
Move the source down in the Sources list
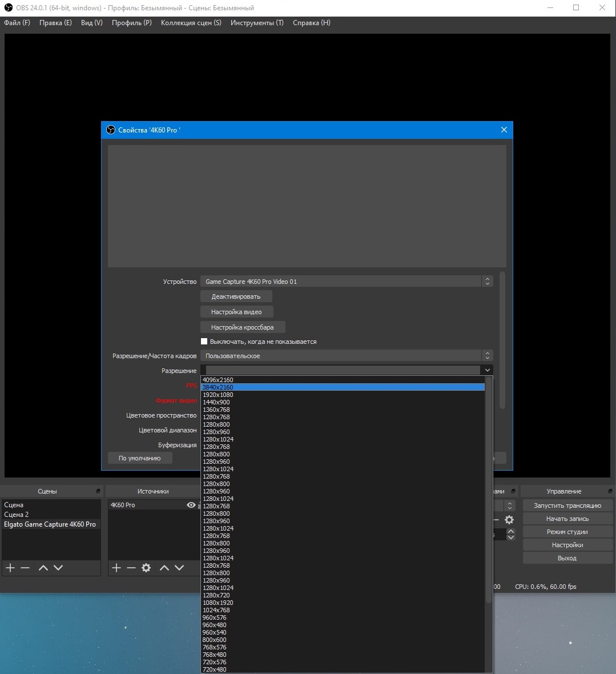179,568
